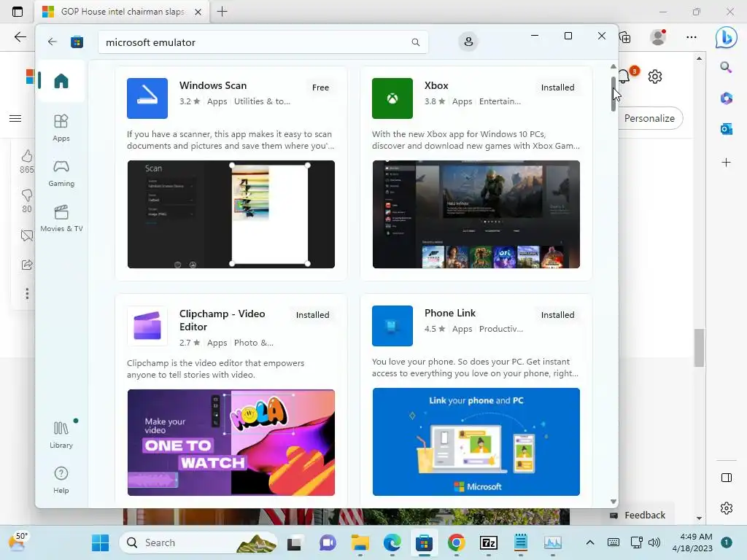This screenshot has height=560, width=747.
Task: Toggle the Edge sidebar panel icon
Action: pyautogui.click(x=726, y=478)
